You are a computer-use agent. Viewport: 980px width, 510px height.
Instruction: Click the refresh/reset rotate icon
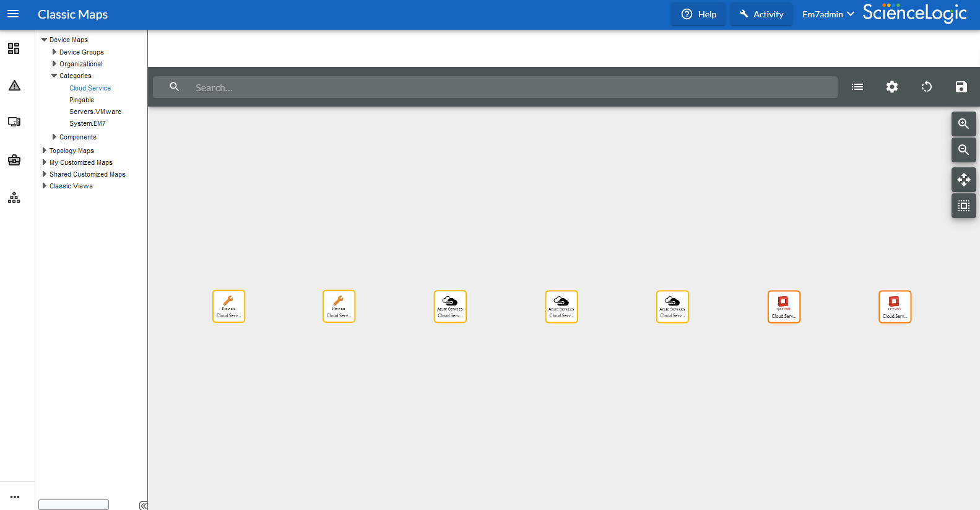[x=926, y=87]
